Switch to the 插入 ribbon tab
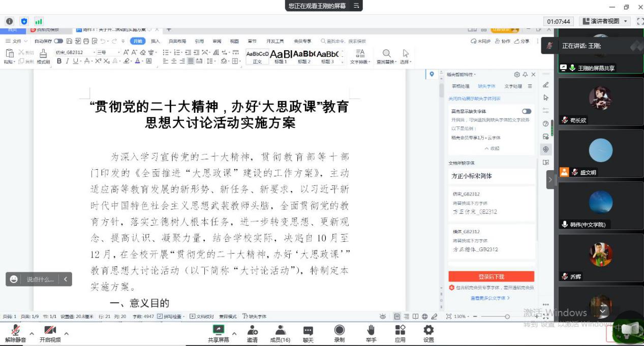The width and height of the screenshot is (644, 346). [155, 41]
